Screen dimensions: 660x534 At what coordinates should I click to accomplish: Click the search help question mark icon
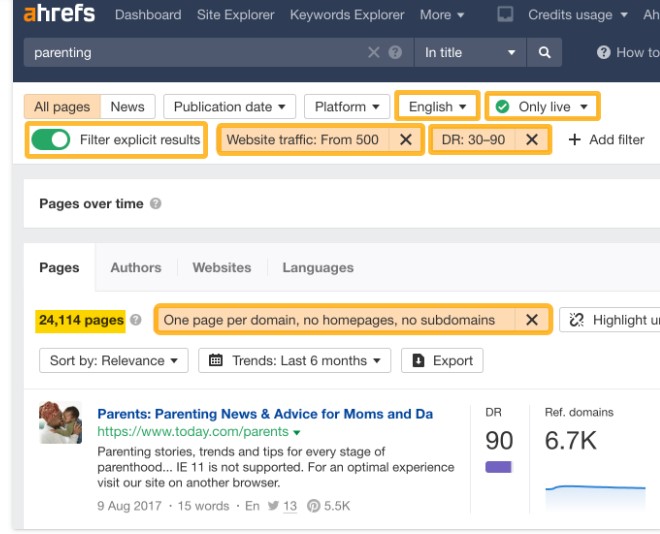pos(395,53)
